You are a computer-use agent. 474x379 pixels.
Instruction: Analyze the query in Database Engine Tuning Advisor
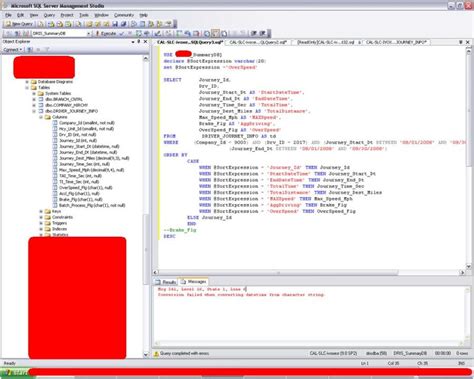click(147, 33)
